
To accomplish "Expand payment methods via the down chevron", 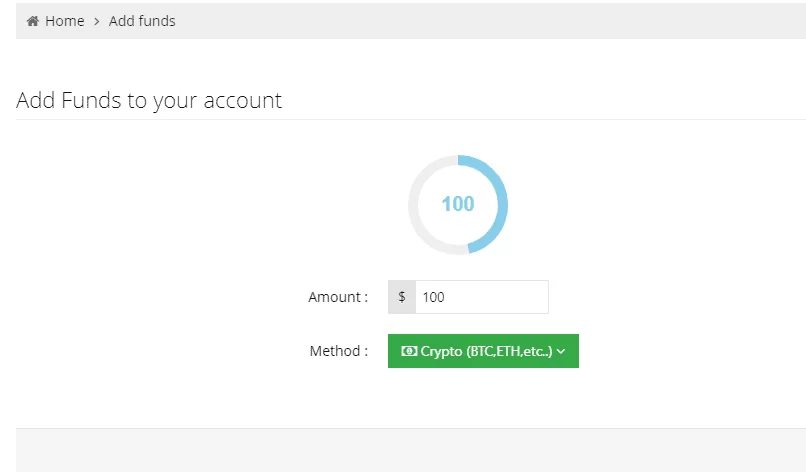I will (562, 352).
